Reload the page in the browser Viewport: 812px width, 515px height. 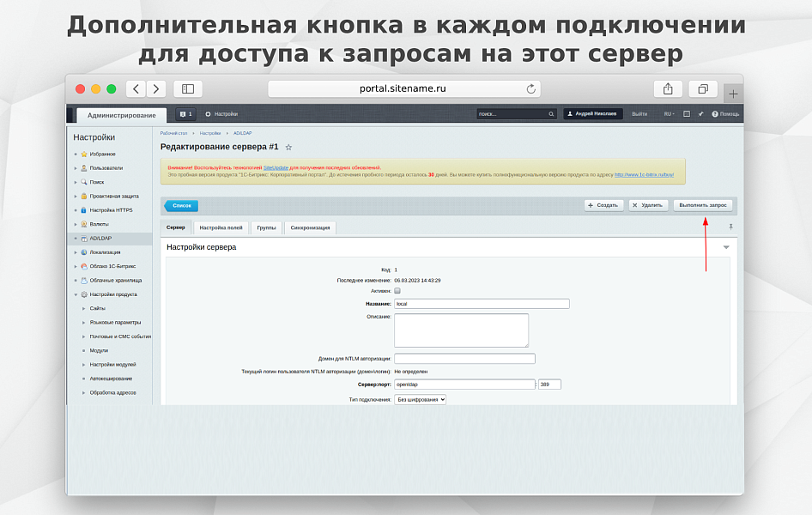tap(531, 88)
